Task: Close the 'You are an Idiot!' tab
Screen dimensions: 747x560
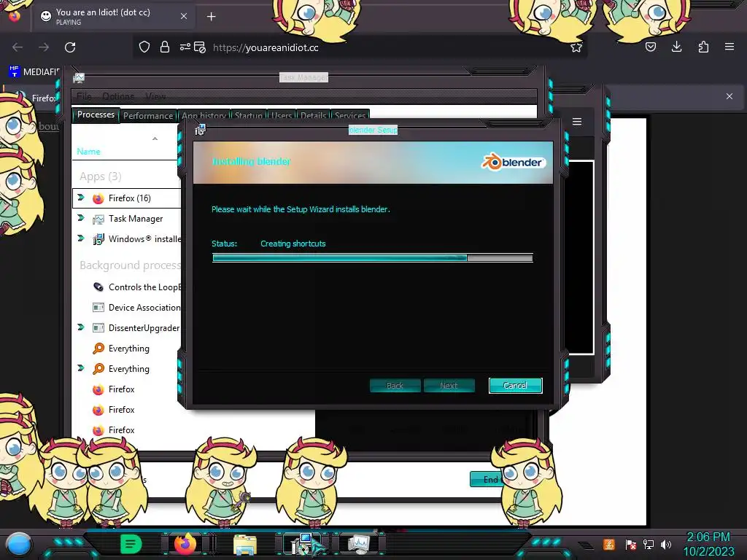Action: coord(184,16)
